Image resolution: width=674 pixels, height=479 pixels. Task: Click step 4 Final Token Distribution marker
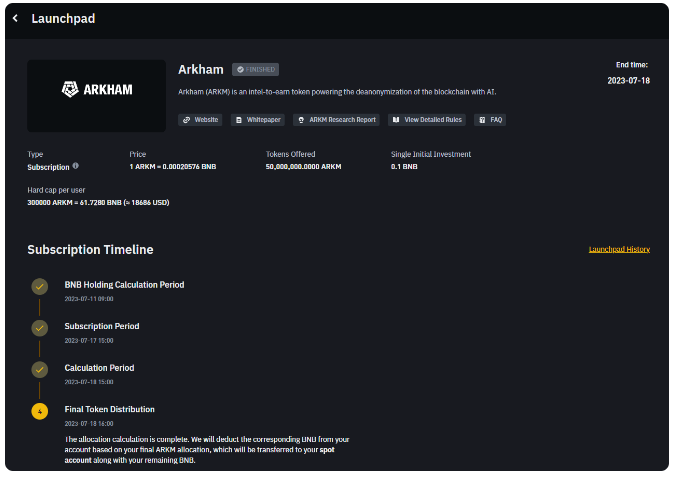40,411
